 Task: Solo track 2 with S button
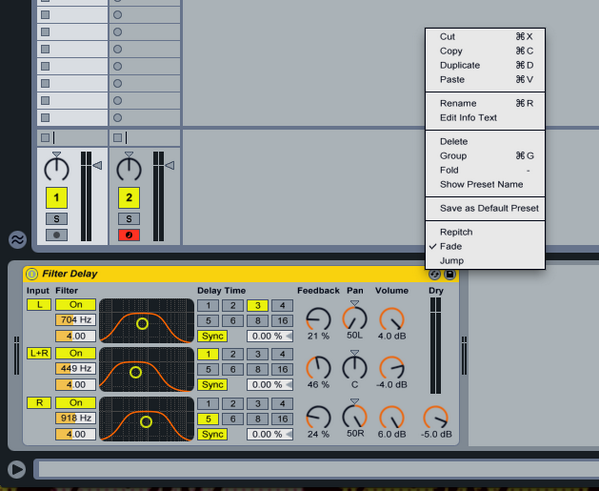click(x=129, y=219)
